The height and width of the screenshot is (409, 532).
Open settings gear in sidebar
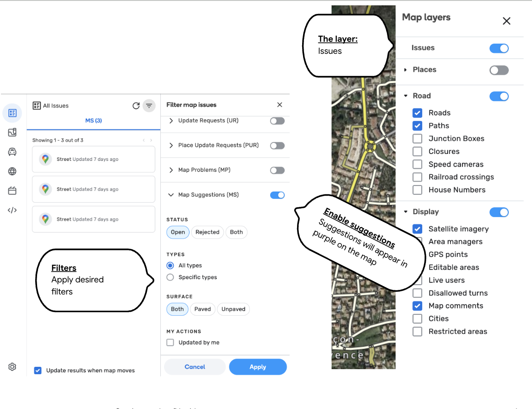[x=13, y=367]
